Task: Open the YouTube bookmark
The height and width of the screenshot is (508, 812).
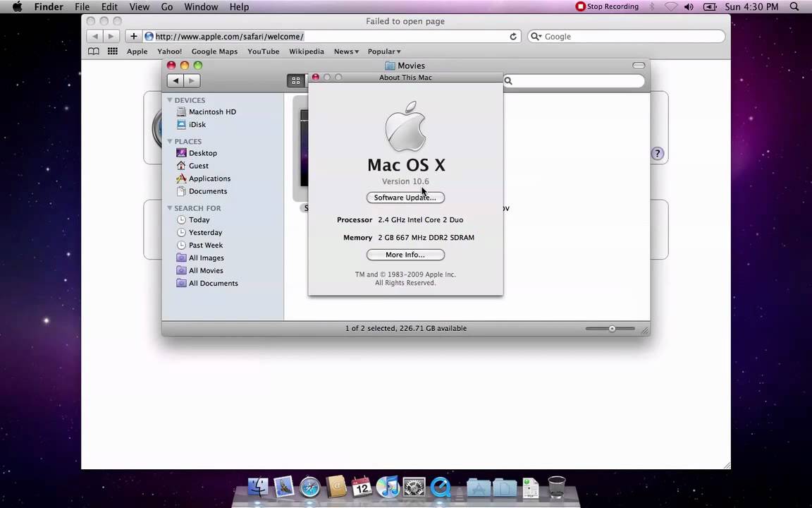Action: [264, 52]
